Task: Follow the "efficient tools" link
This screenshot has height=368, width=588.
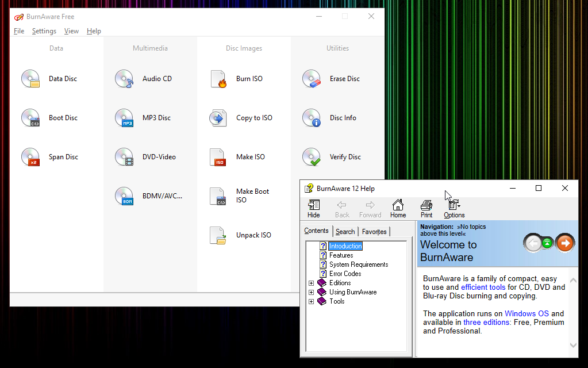Action: coord(483,287)
